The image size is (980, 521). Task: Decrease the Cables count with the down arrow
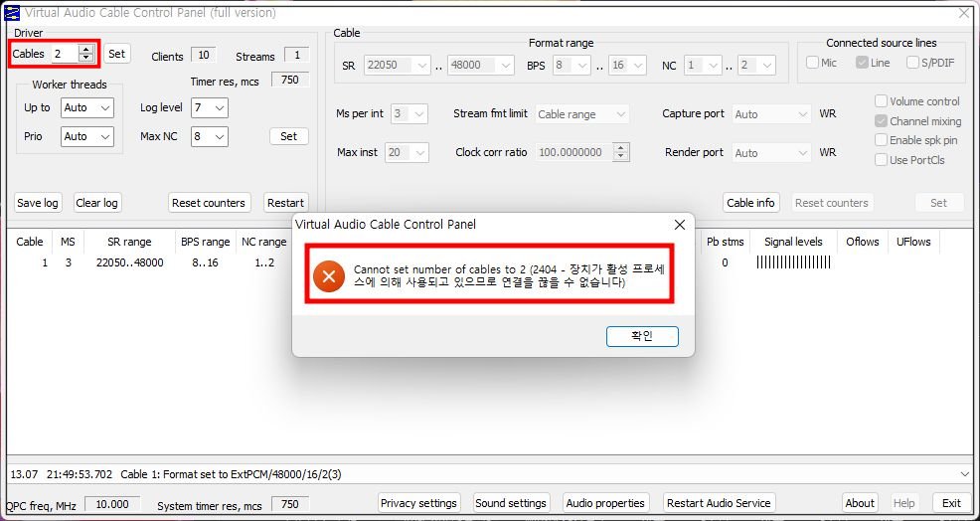click(x=85, y=58)
